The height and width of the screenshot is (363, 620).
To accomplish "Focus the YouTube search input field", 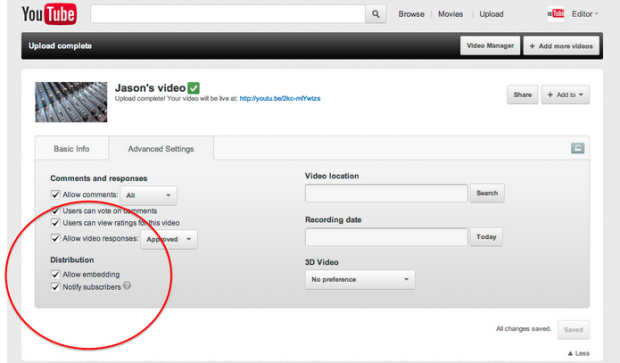I will click(228, 14).
